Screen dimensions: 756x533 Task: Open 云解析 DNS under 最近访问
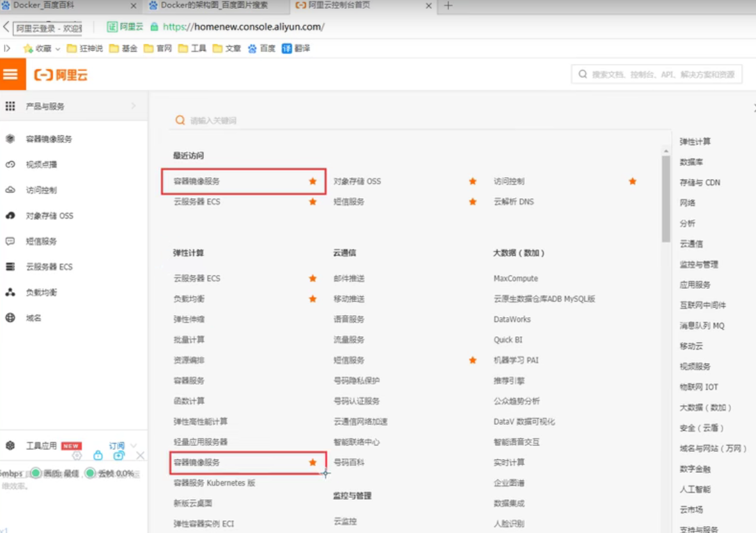(514, 201)
